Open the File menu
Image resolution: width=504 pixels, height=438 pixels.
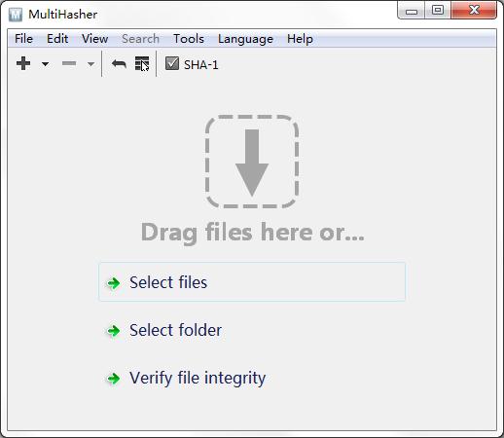point(23,39)
